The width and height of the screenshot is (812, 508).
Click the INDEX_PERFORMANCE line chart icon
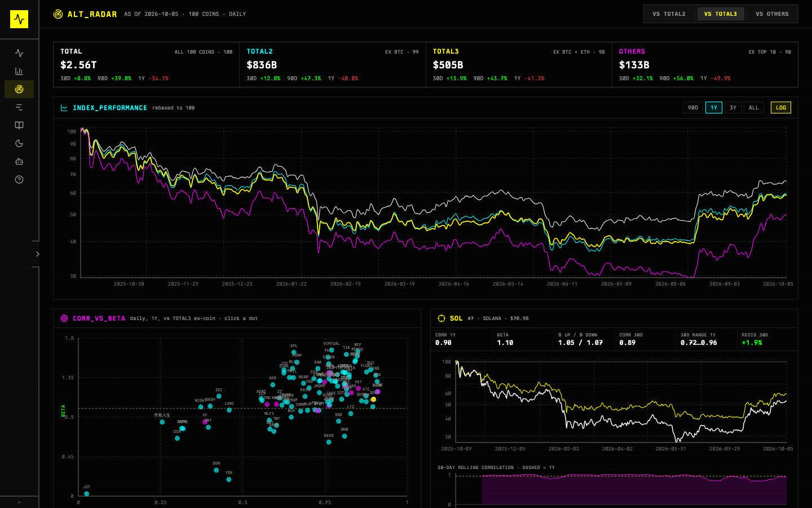point(64,108)
